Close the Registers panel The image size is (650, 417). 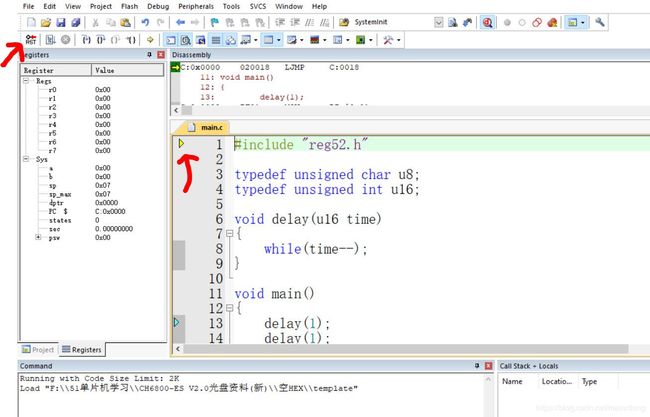(161, 55)
